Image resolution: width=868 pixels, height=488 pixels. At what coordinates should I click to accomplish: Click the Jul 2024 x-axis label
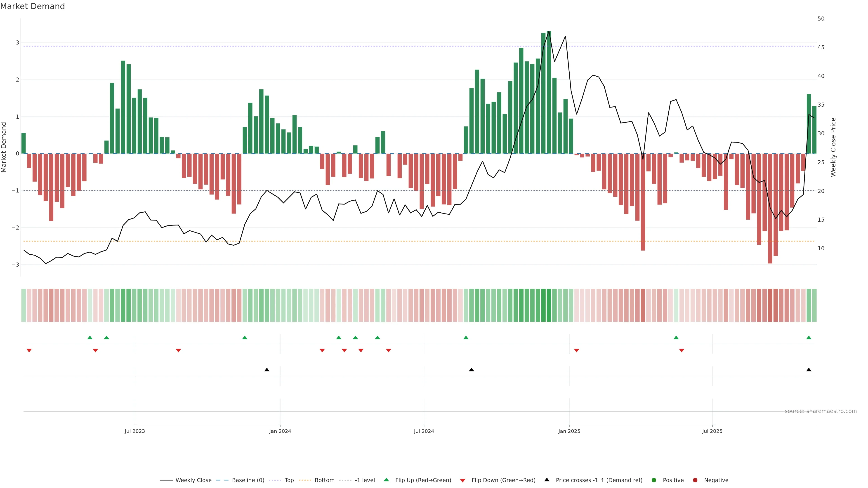coord(424,431)
